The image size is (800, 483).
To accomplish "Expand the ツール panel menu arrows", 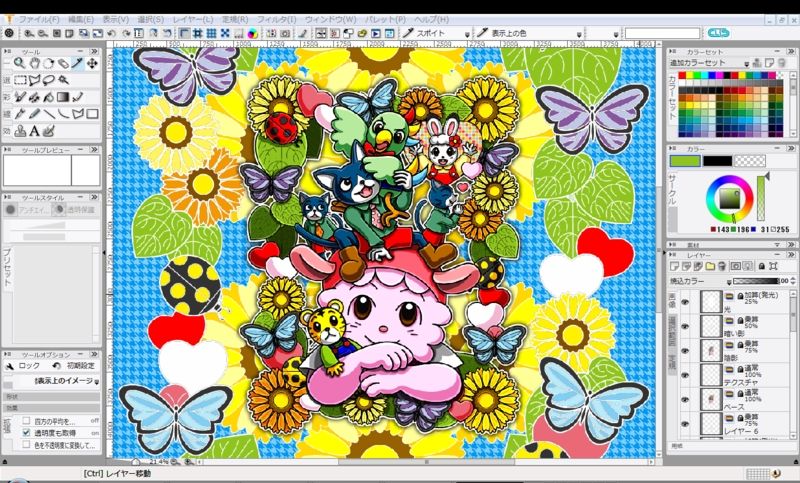I will tap(94, 52).
